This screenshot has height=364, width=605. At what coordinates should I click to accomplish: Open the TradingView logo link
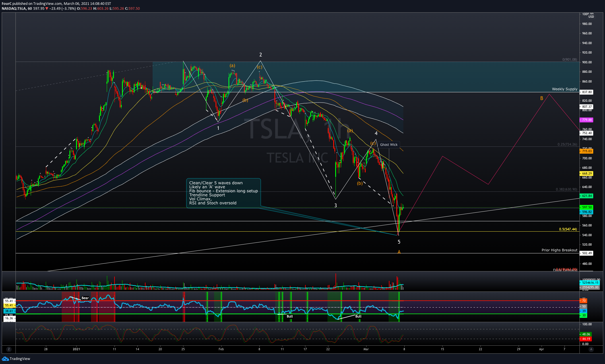pos(16,359)
